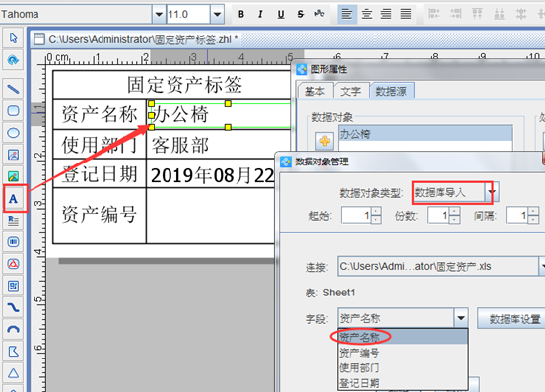Open the 字段 field dropdown arrow
545x392 pixels.
tap(461, 318)
